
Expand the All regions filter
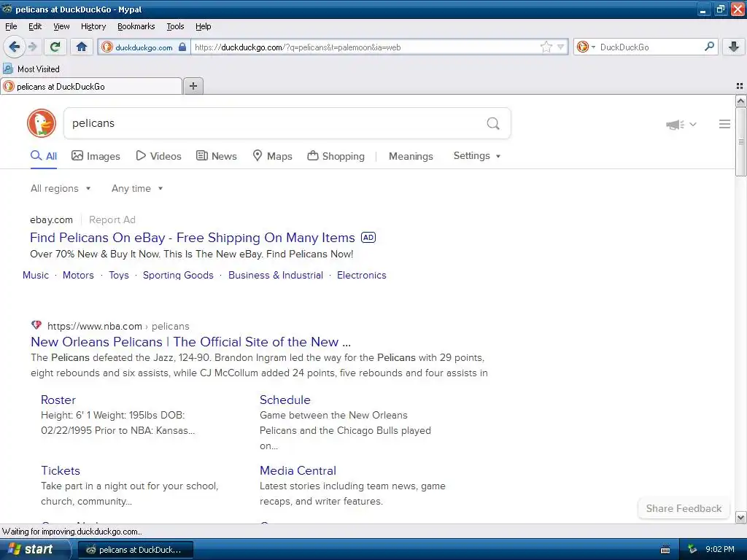(x=61, y=189)
